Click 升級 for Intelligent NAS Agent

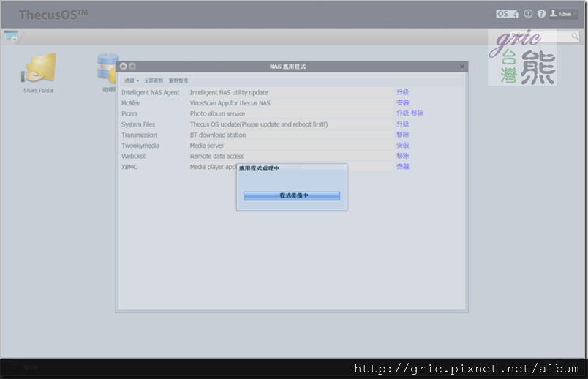click(403, 92)
